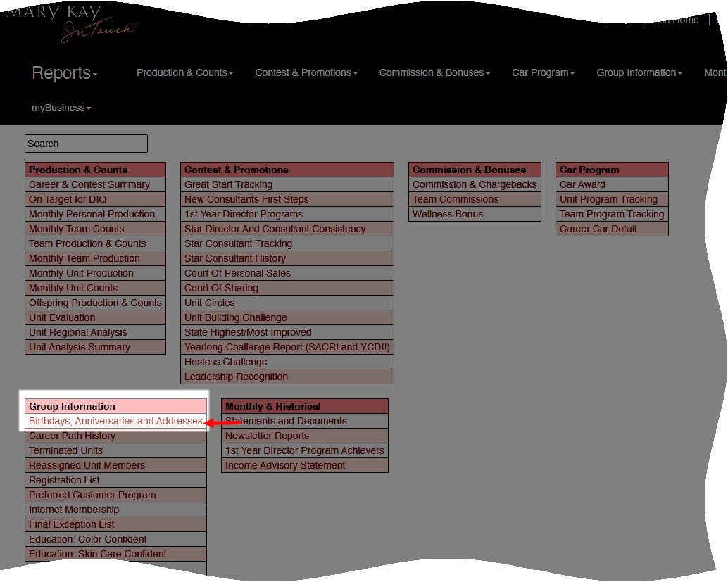View the Final Exception List
The height and width of the screenshot is (582, 728).
click(x=115, y=525)
